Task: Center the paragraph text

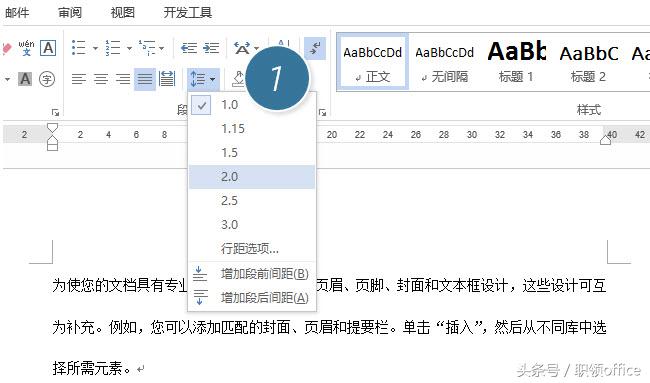Action: 101,79
